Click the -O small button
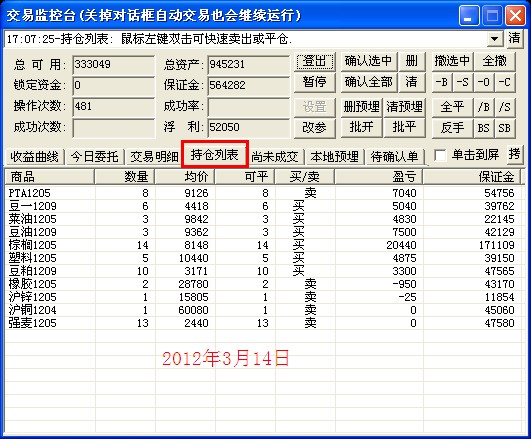 (x=484, y=82)
